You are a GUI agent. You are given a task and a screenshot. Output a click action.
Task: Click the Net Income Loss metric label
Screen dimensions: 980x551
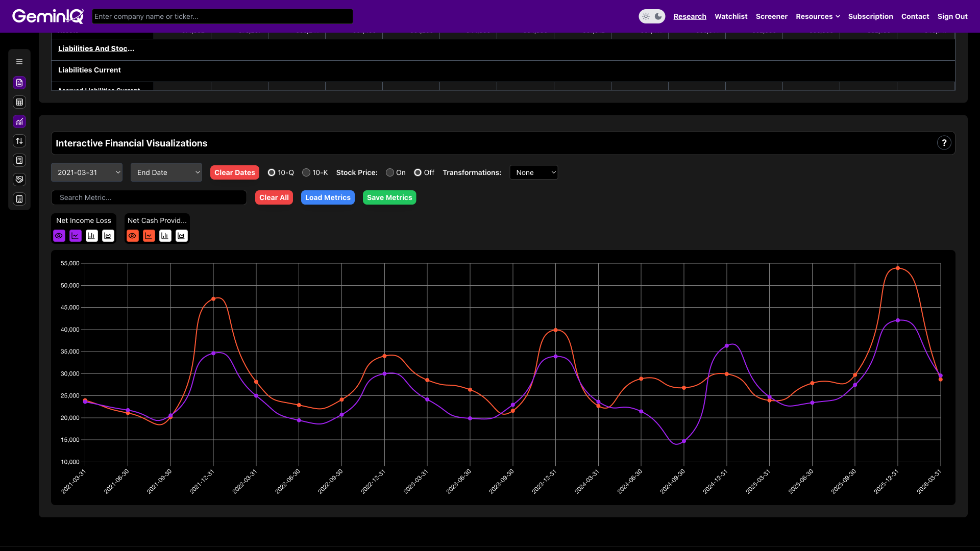pos(84,220)
